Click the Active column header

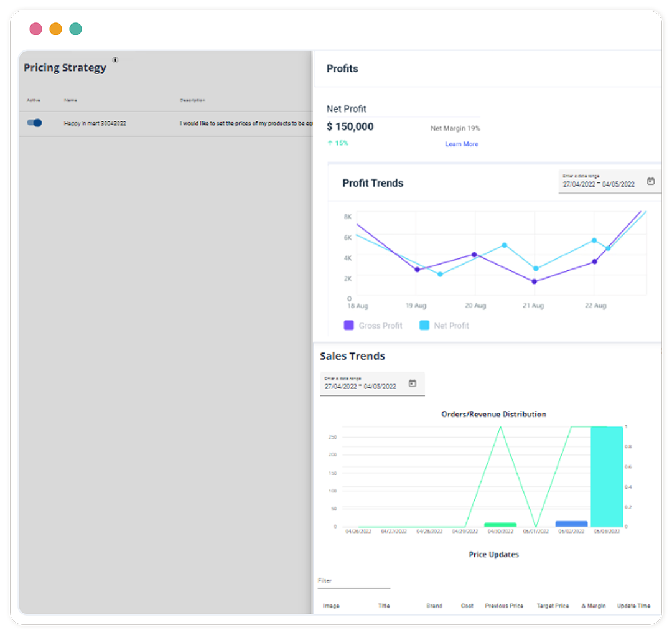click(x=34, y=100)
